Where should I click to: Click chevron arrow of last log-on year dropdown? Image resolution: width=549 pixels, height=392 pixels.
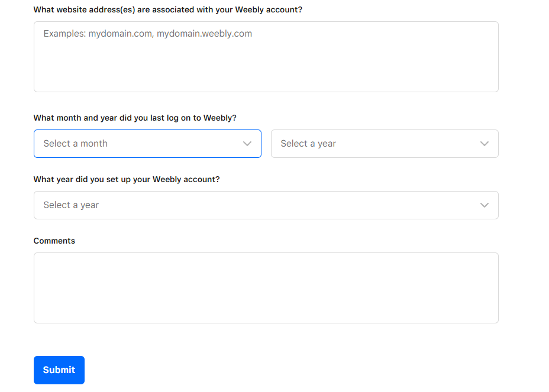pyautogui.click(x=485, y=144)
